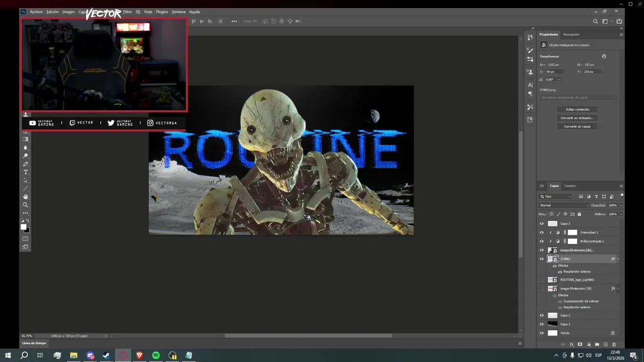Viewport: 644px width, 362px height.
Task: Hide the image-Photoroom (40) layer
Action: 542,250
